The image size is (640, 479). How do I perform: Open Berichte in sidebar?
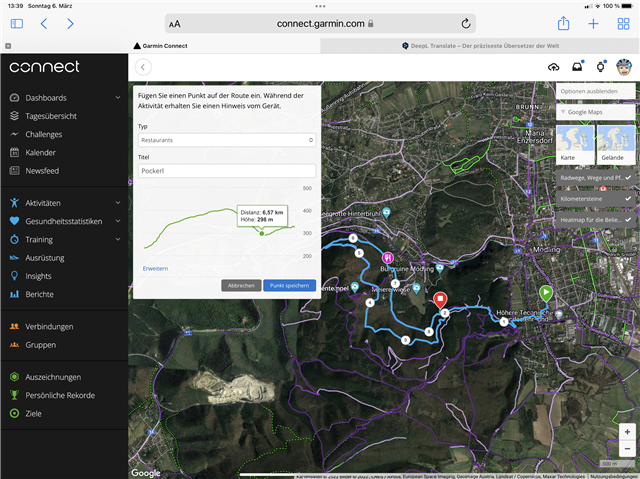[x=39, y=294]
